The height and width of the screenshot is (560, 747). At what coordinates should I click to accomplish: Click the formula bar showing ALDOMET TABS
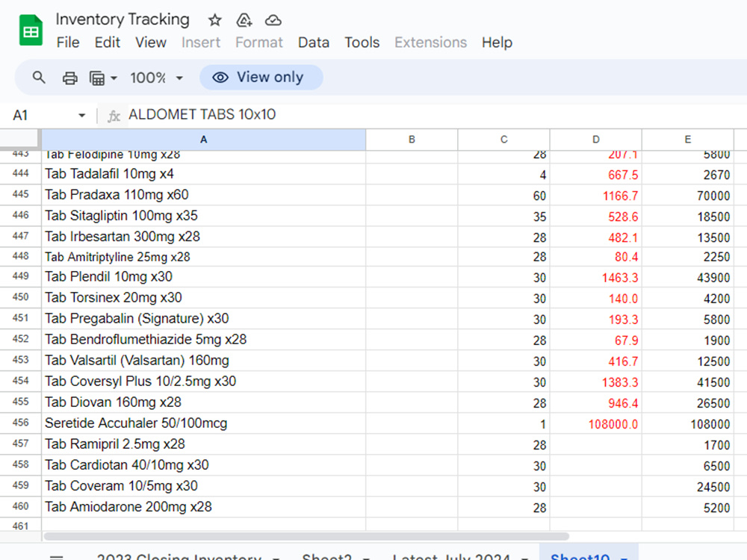(436, 115)
